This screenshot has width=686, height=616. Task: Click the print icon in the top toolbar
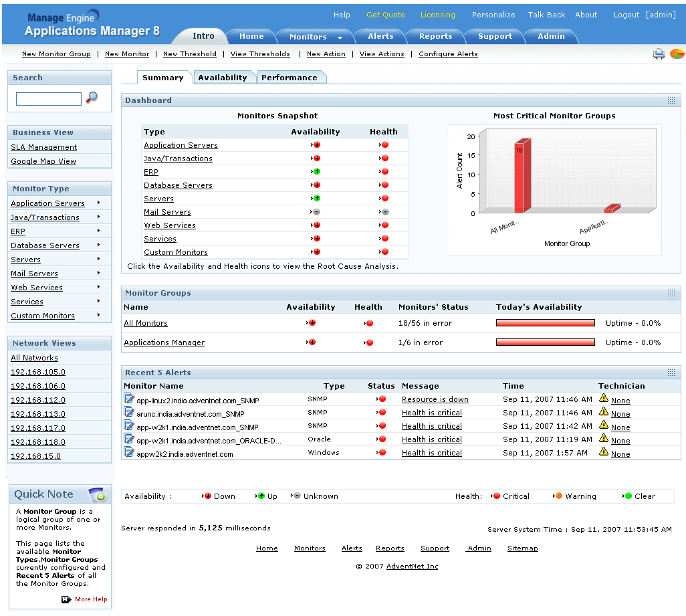[658, 53]
